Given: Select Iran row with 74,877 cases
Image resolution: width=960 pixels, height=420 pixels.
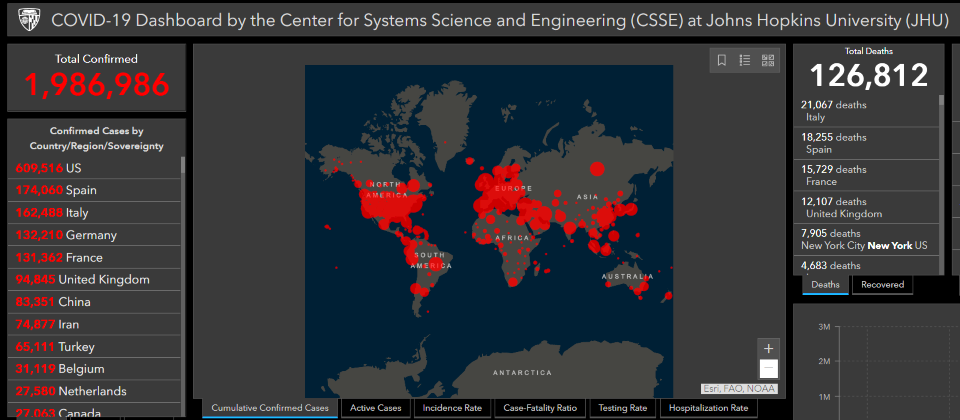Looking at the screenshot, I should click(x=94, y=324).
